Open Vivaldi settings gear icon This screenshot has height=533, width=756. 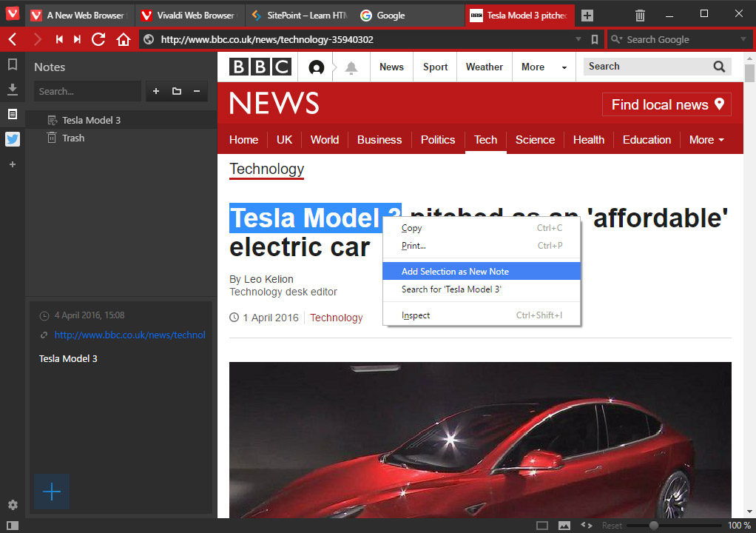coord(12,505)
